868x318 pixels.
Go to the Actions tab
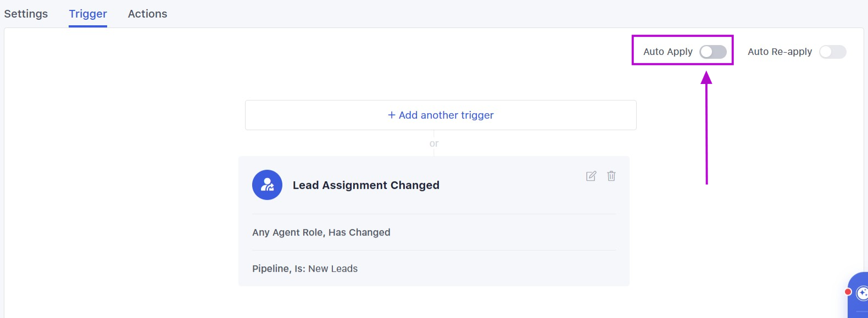click(147, 14)
